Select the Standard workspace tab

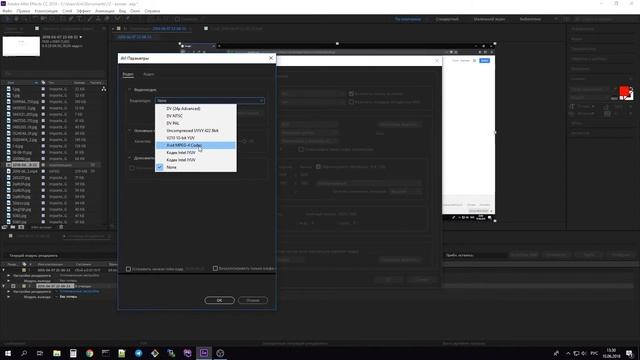pos(447,19)
